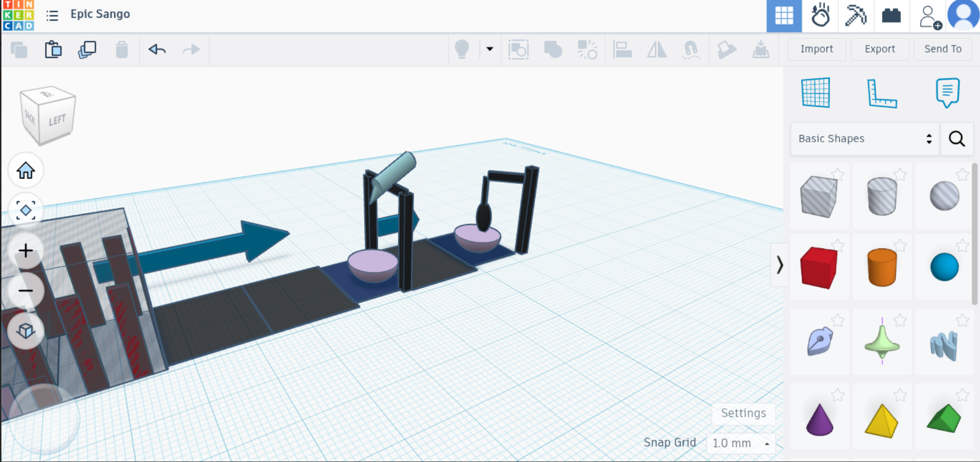Pick the red Box shape
This screenshot has height=462, width=980.
819,268
